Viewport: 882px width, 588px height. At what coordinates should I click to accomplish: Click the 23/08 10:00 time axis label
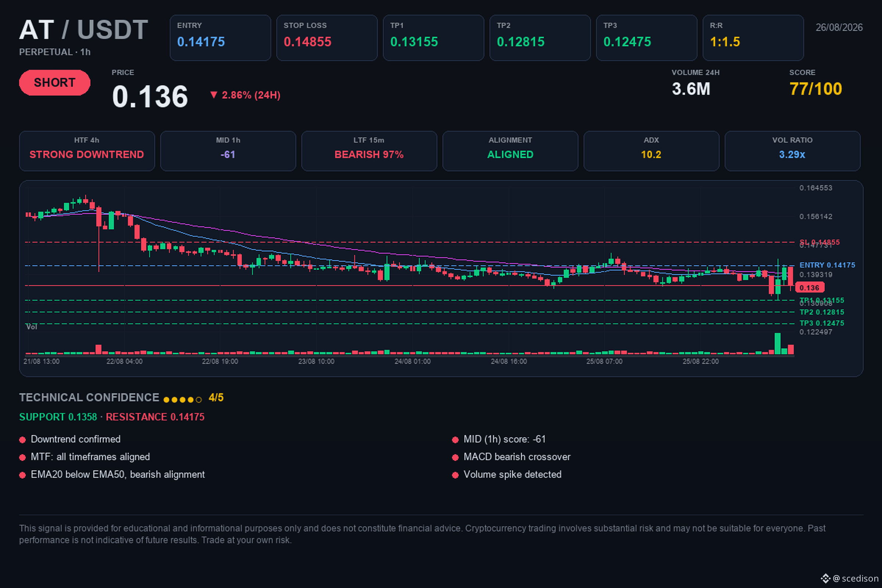tap(316, 362)
